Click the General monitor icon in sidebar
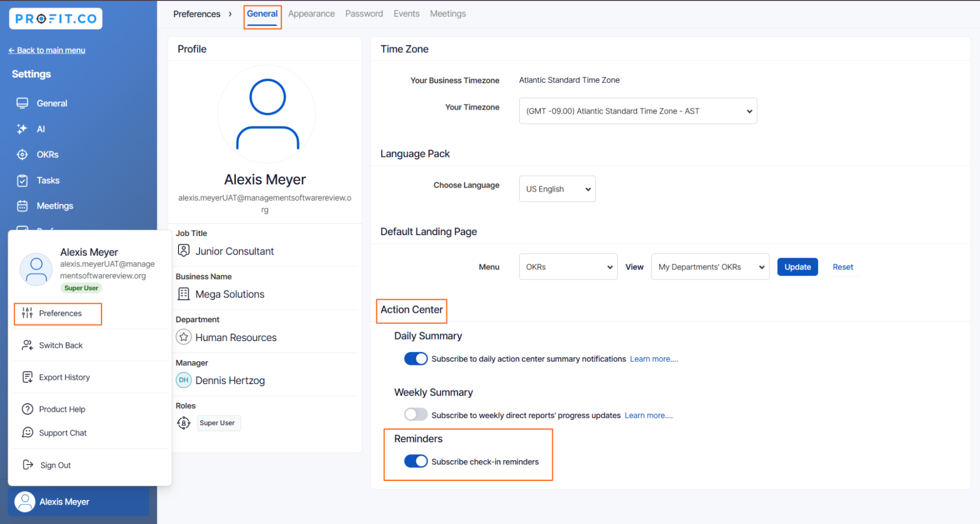The height and width of the screenshot is (524, 980). (22, 103)
